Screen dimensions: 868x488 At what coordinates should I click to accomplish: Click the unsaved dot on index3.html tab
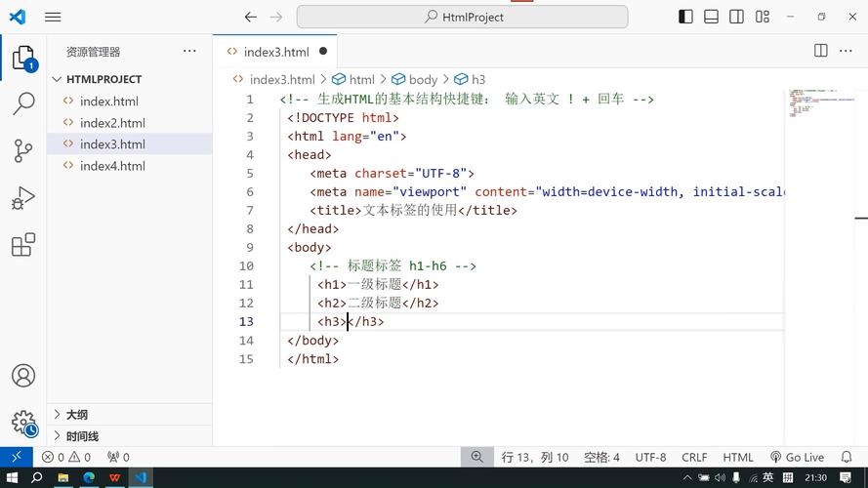(323, 51)
